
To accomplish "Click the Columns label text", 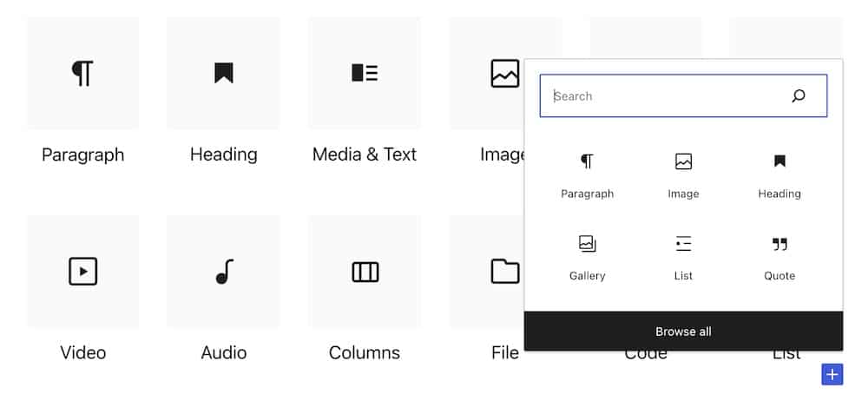I will point(365,352).
